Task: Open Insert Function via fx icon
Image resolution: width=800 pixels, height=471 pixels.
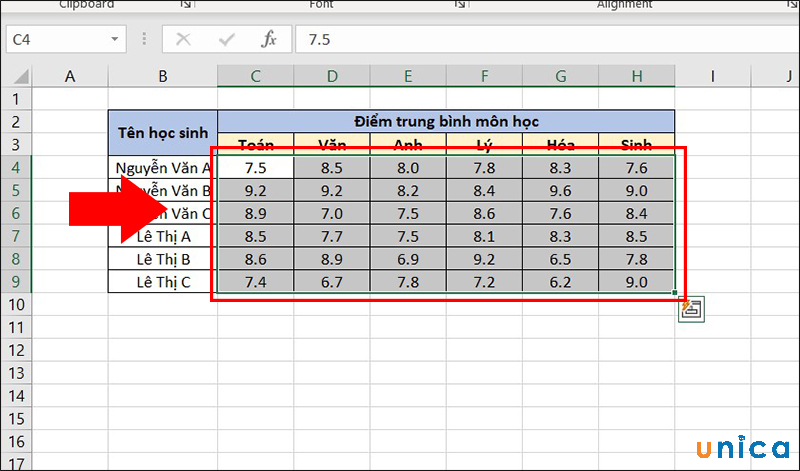Action: 269,40
